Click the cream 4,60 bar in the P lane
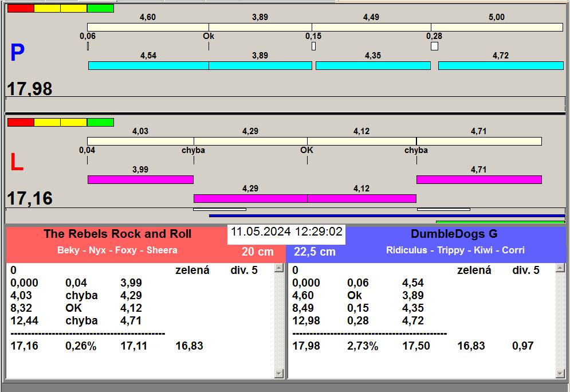 tap(148, 27)
